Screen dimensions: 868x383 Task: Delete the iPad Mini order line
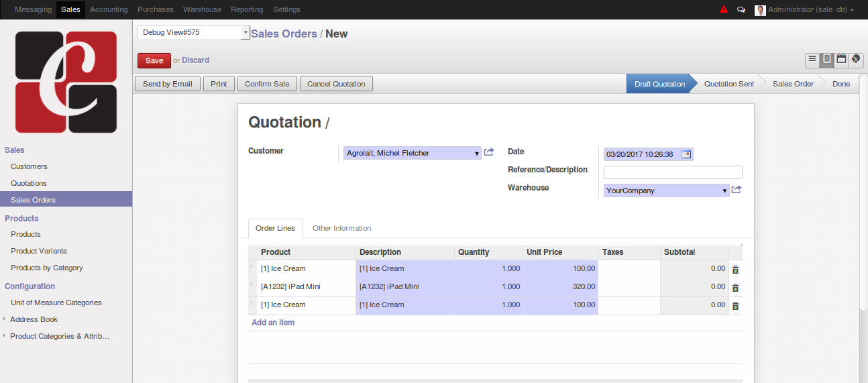(x=735, y=287)
